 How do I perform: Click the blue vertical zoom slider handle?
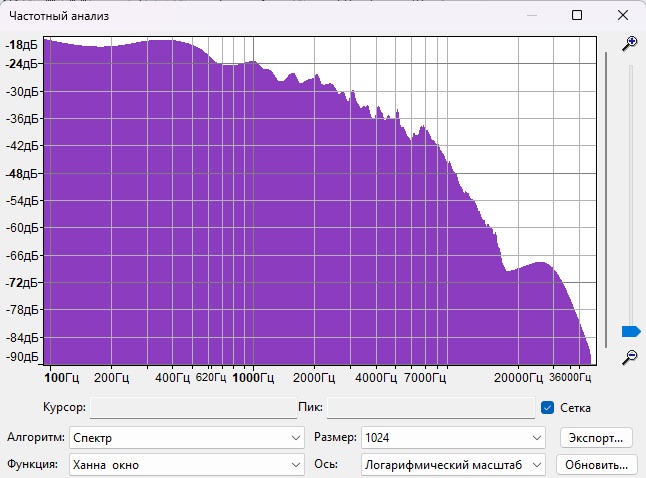click(x=631, y=331)
